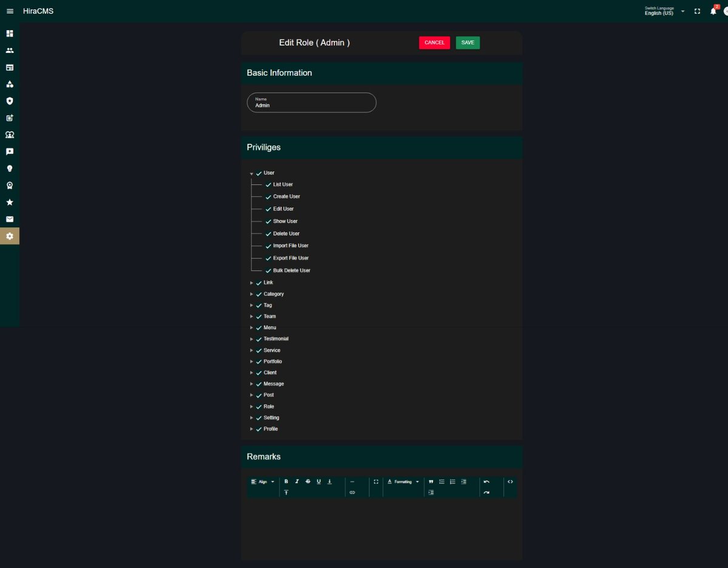Apply strikethrough in the Remarks editor
The image size is (728, 568).
coord(308,482)
